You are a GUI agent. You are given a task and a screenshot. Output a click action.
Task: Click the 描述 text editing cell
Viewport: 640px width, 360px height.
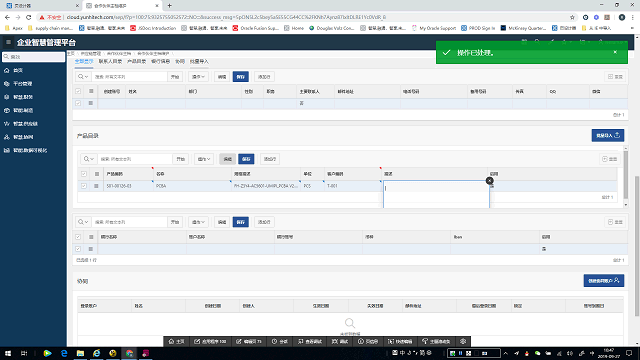click(x=436, y=194)
